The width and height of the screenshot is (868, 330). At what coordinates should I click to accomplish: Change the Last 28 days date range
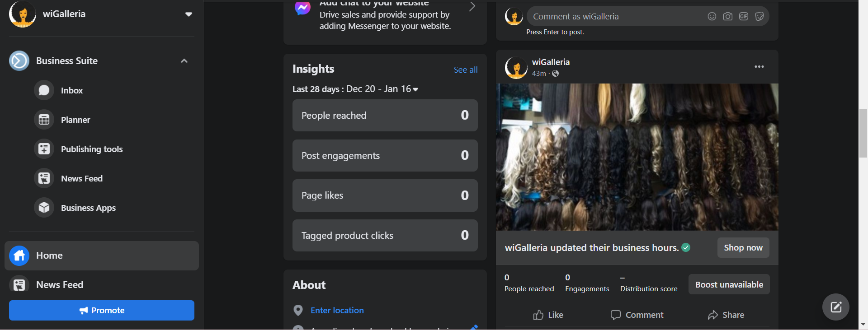coord(355,89)
